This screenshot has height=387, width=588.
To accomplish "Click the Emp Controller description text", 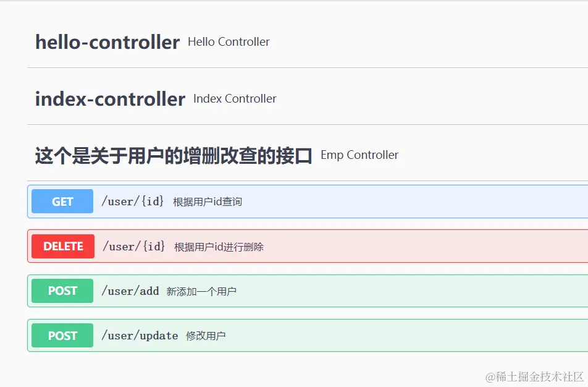I will (x=359, y=155).
